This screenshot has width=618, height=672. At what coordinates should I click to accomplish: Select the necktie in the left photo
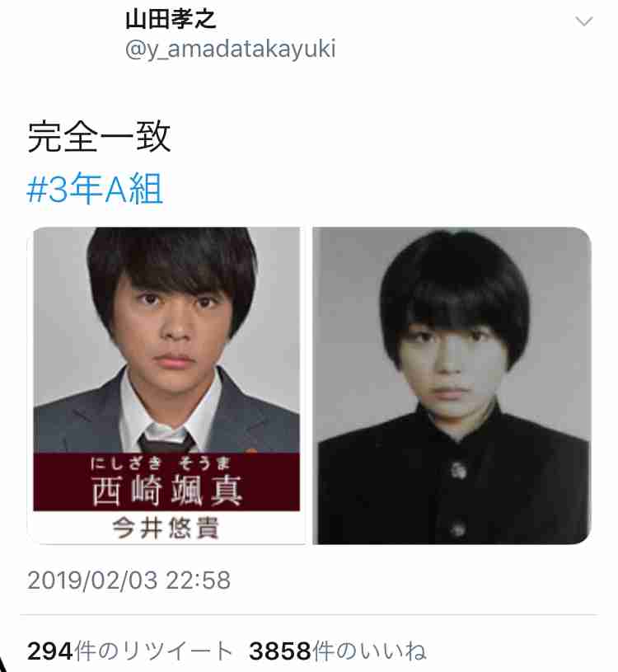click(x=166, y=440)
